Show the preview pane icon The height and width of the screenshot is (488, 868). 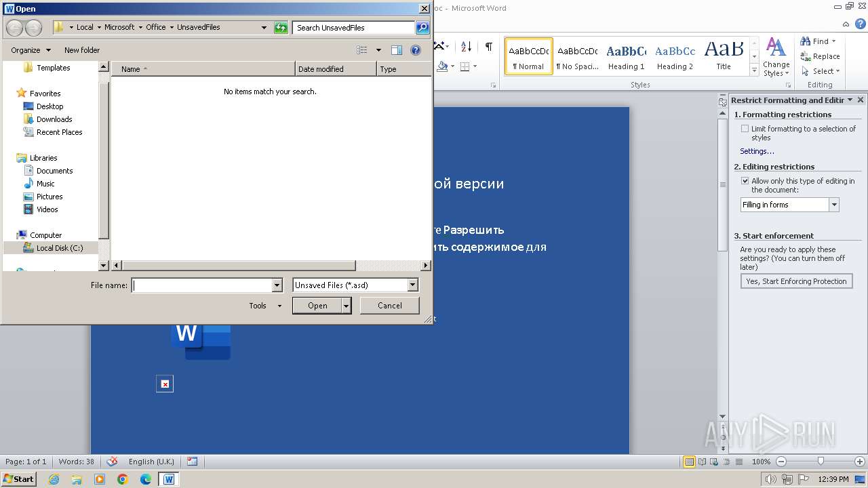pos(397,50)
